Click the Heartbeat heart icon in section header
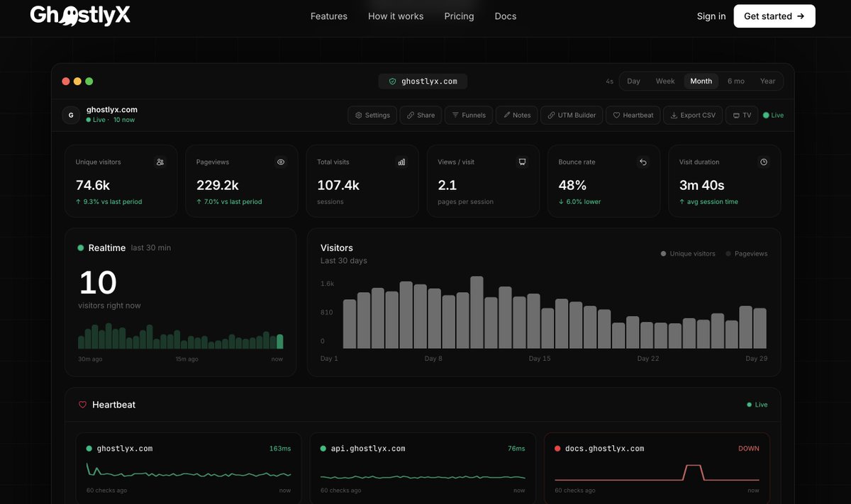The width and height of the screenshot is (851, 504). click(82, 405)
